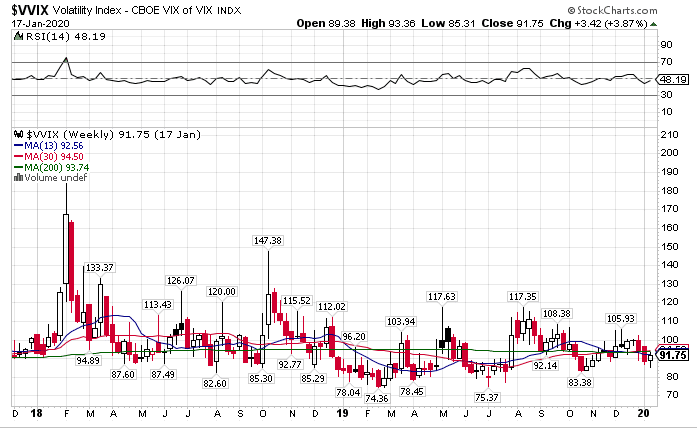Image resolution: width=697 pixels, height=428 pixels.
Task: Click the StockCharts.com copyright text
Action: [612, 10]
